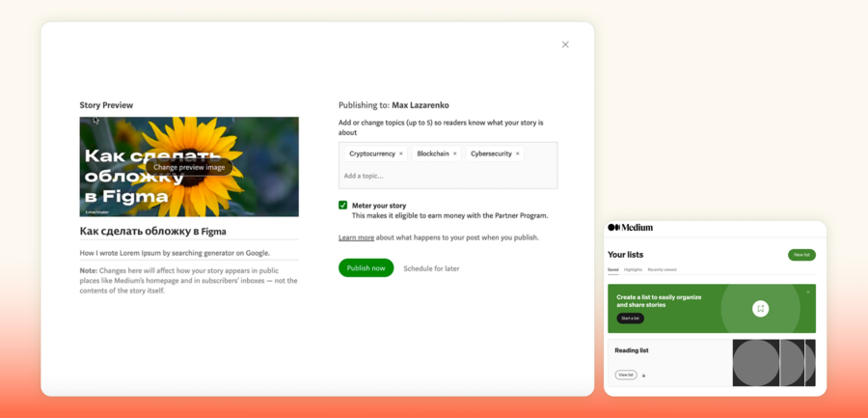Click the Add a topic input field

tap(448, 177)
